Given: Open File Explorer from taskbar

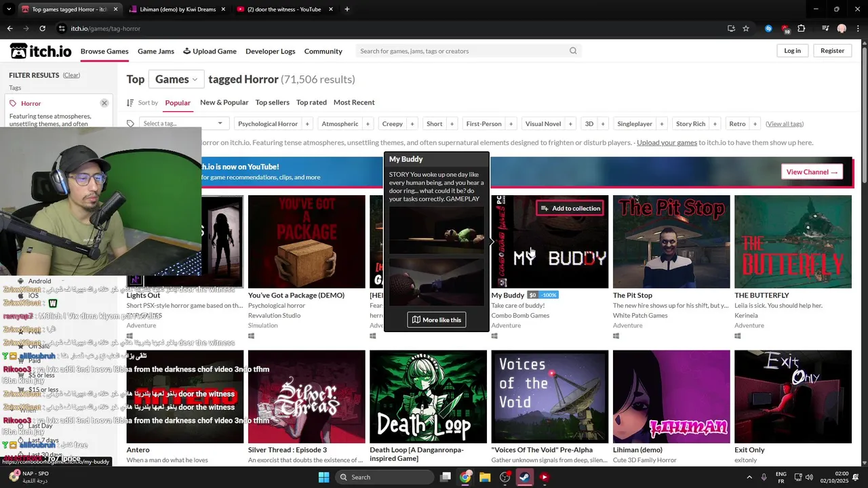Looking at the screenshot, I should pyautogui.click(x=485, y=477).
